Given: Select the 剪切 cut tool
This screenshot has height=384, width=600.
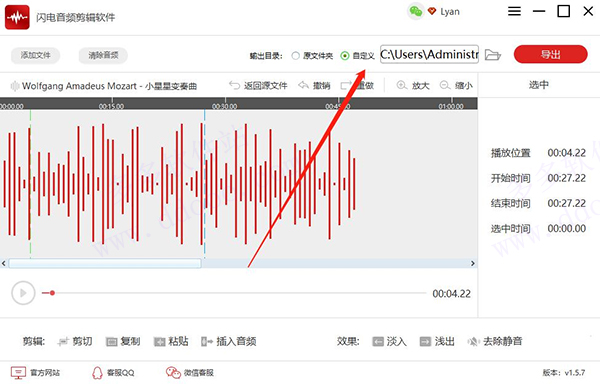Looking at the screenshot, I should (75, 341).
